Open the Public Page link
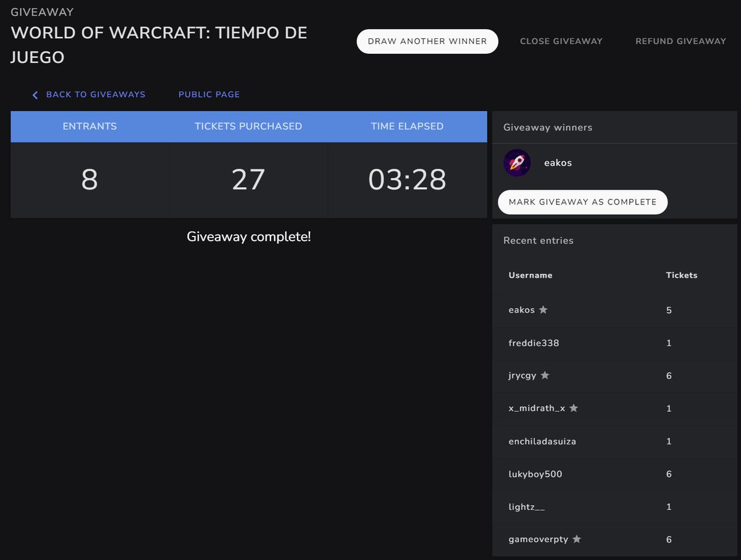Screen dimensions: 741x560 click(209, 94)
